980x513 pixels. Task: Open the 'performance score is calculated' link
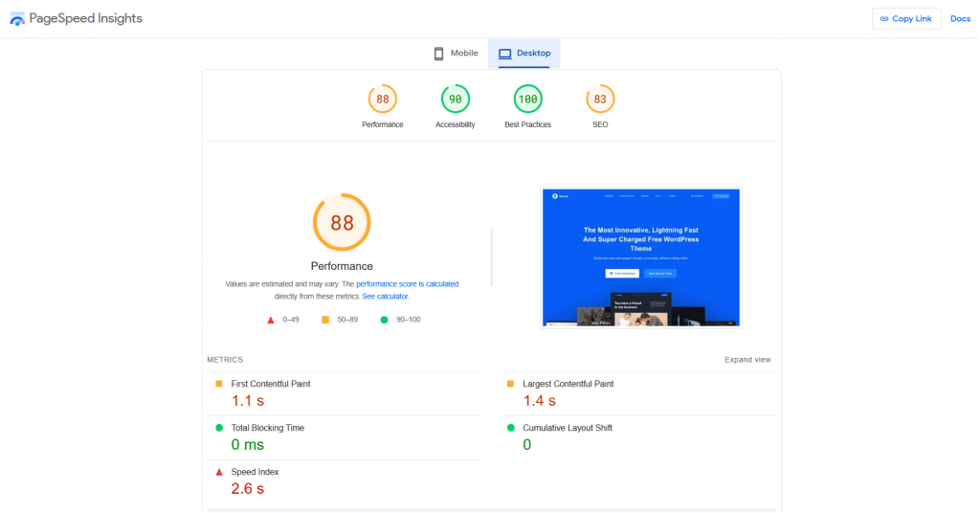(407, 284)
